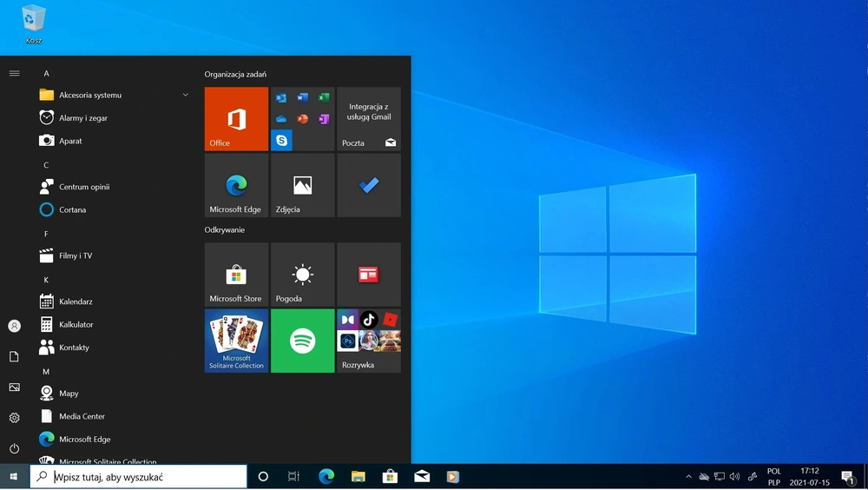Launch OneDrive from the Office apps tile
Screen dimensions: 868x490
[x=281, y=119]
